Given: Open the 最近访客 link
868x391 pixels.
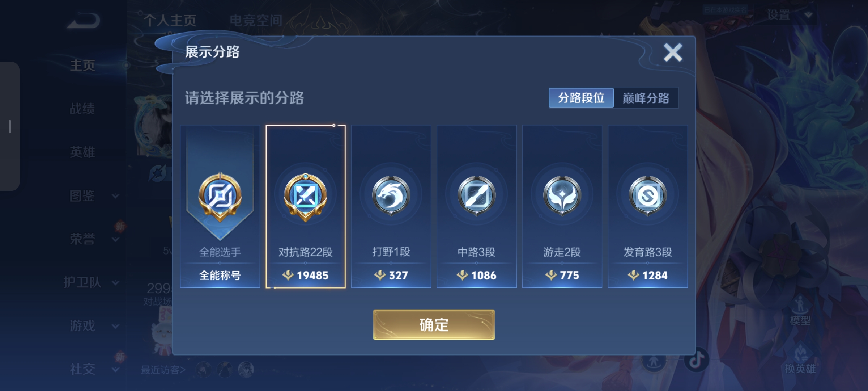Looking at the screenshot, I should pyautogui.click(x=163, y=370).
